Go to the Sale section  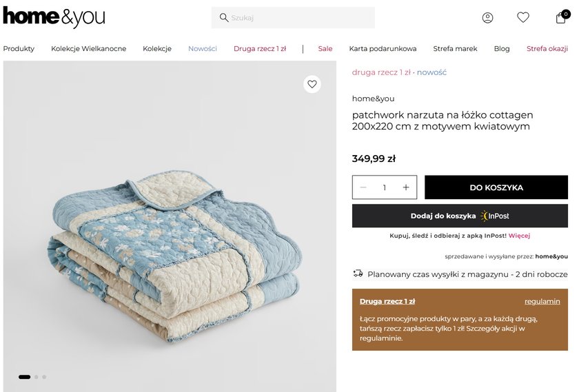pos(325,49)
